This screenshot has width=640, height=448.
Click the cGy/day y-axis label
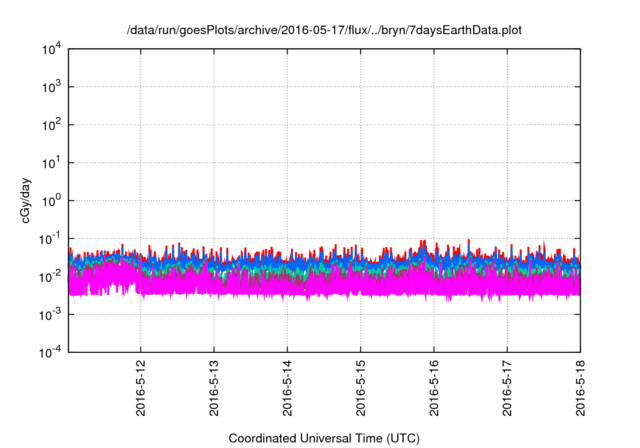click(x=25, y=200)
